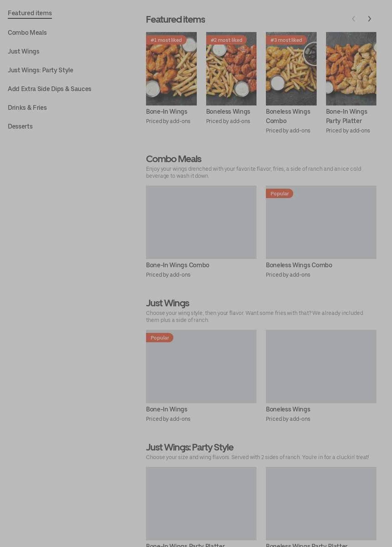Image resolution: width=392 pixels, height=547 pixels.
Task: Go to Desserts in the sidebar
Action: coord(20,127)
